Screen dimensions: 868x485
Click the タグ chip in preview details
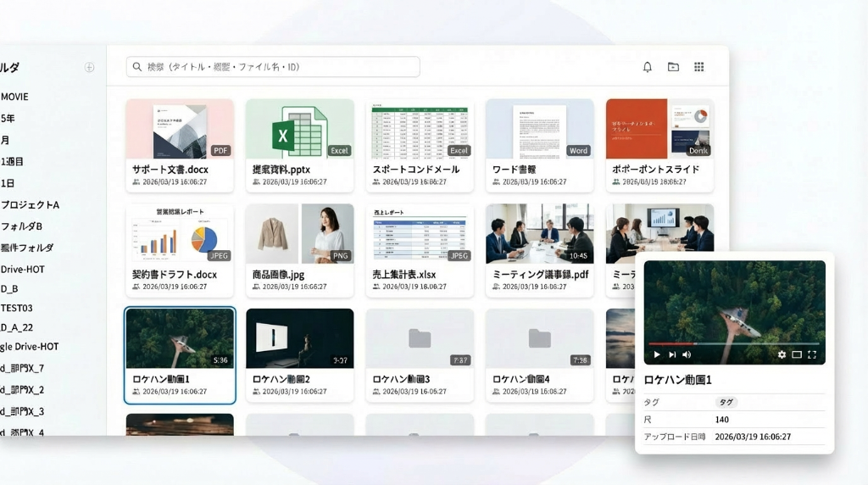pos(726,403)
